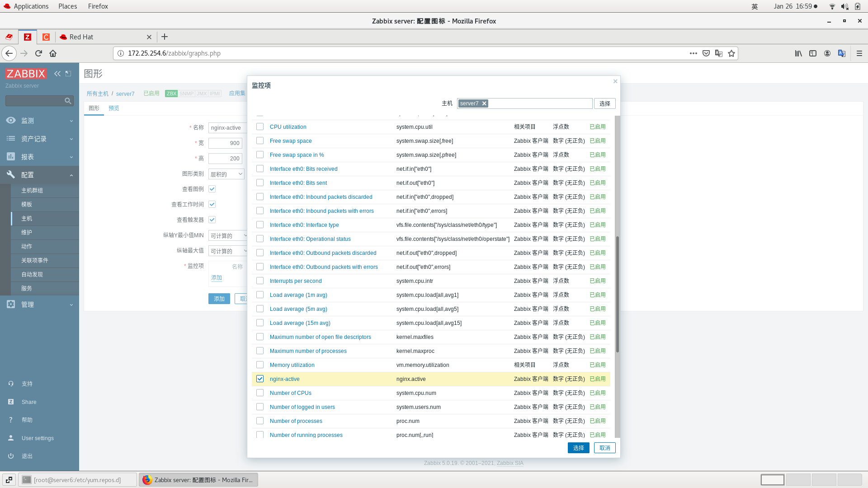
Task: Open the Firefox hamburger menu
Action: pyautogui.click(x=859, y=53)
